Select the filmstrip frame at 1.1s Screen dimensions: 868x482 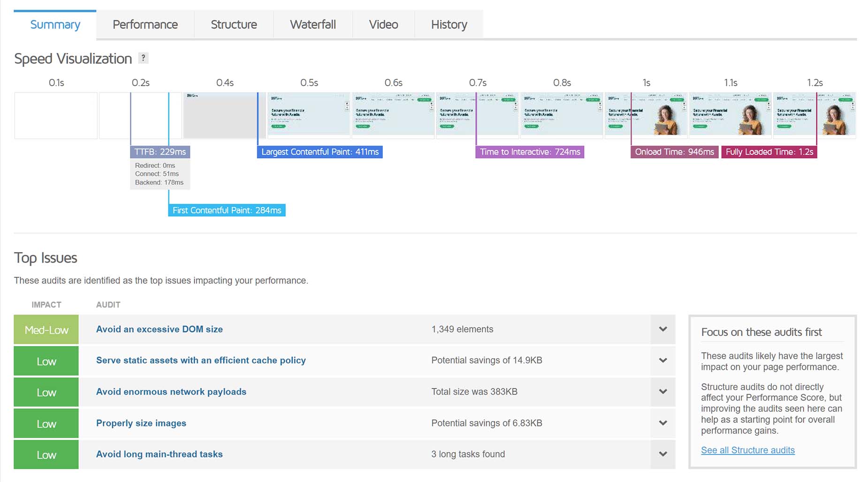(x=730, y=115)
